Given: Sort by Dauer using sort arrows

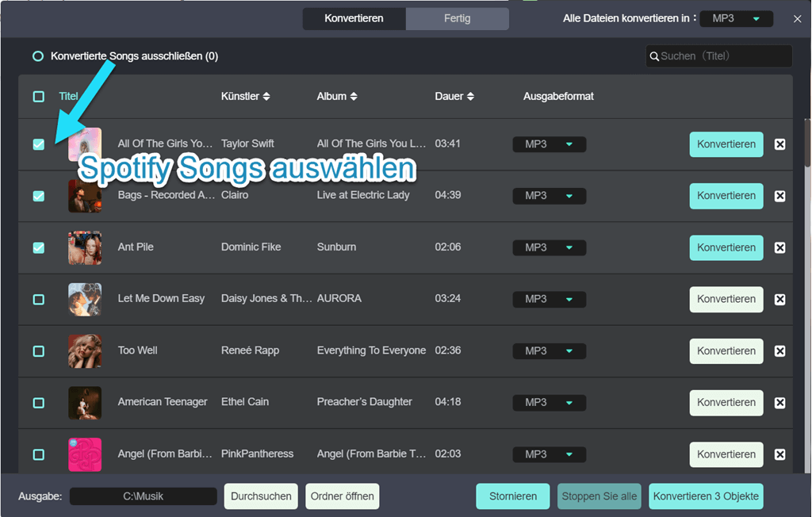Looking at the screenshot, I should coord(470,97).
